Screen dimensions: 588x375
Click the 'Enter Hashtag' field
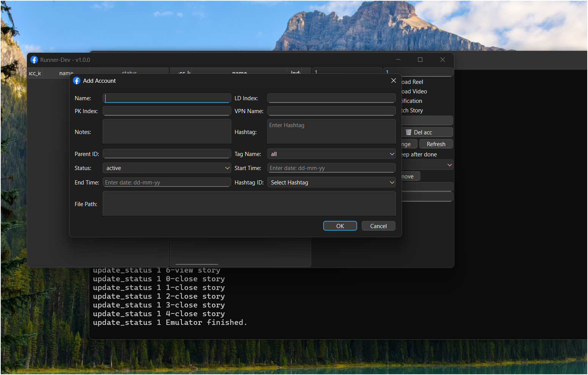331,131
